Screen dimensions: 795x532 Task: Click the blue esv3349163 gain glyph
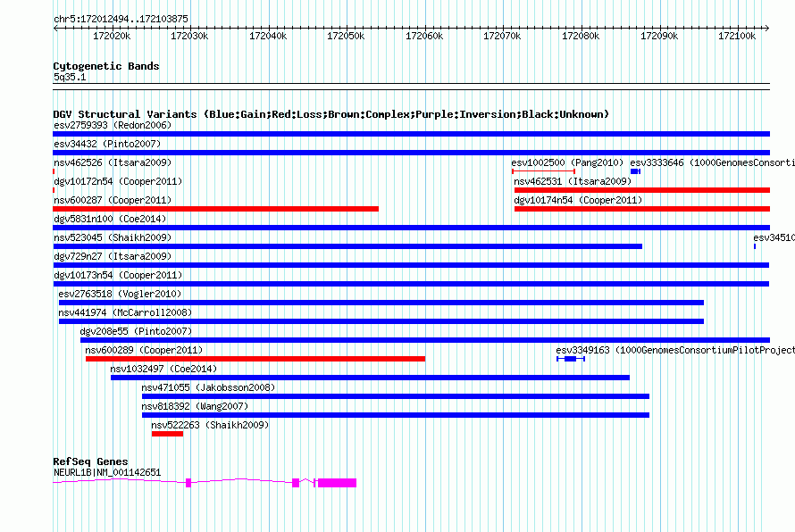tap(571, 359)
